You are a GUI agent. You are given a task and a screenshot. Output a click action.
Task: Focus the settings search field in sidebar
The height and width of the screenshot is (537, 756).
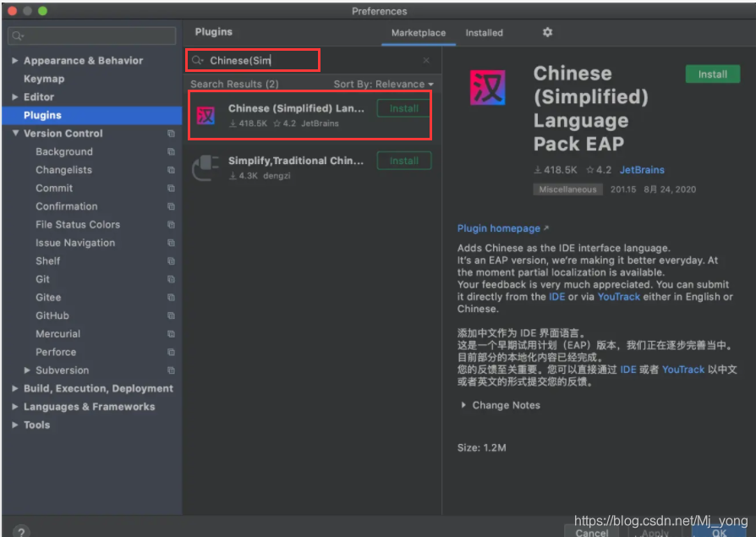(x=91, y=36)
